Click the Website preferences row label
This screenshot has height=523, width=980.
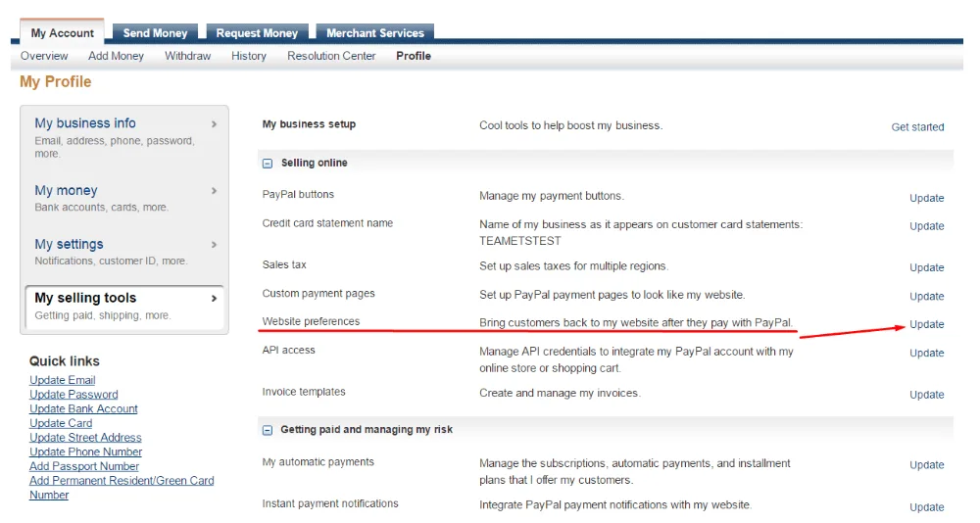pos(311,321)
